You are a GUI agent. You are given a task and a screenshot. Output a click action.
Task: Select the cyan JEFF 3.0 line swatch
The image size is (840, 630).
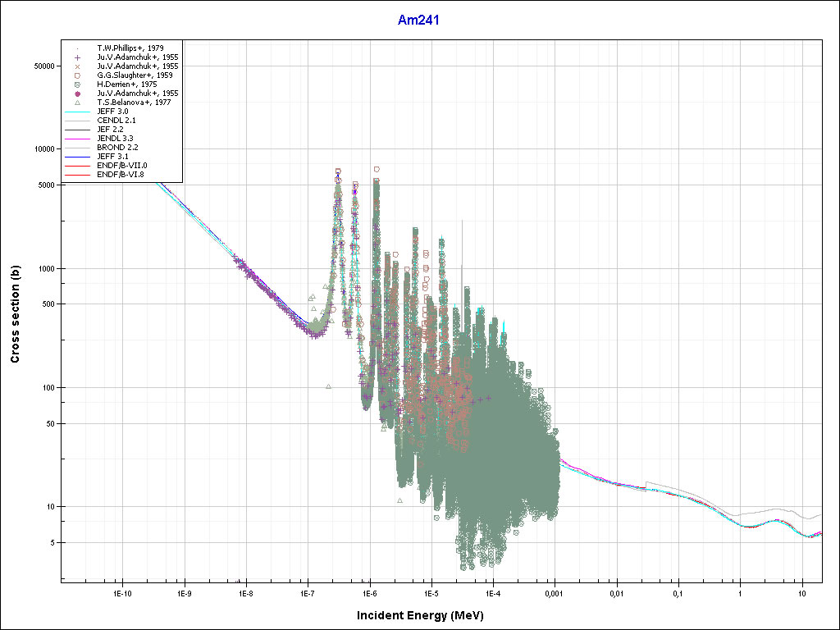(77, 112)
